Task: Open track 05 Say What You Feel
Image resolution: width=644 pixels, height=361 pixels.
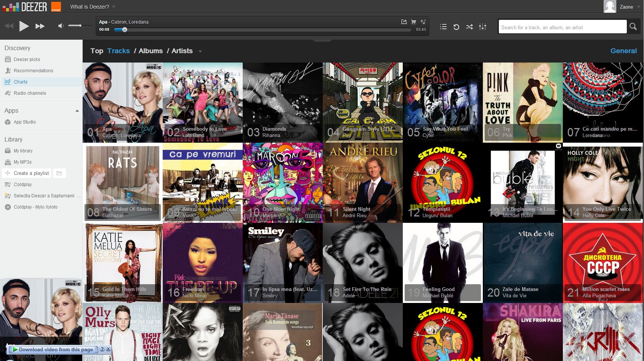Action: click(x=443, y=103)
